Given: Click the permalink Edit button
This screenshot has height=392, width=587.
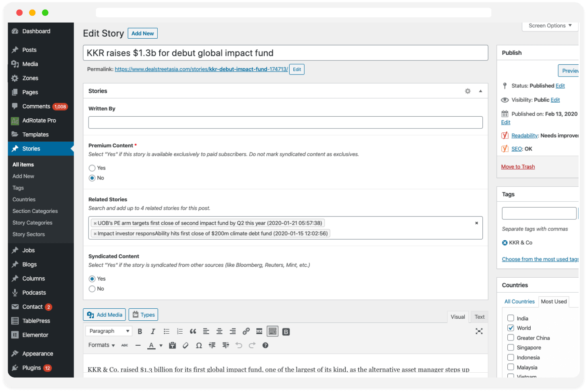Looking at the screenshot, I should pos(297,69).
